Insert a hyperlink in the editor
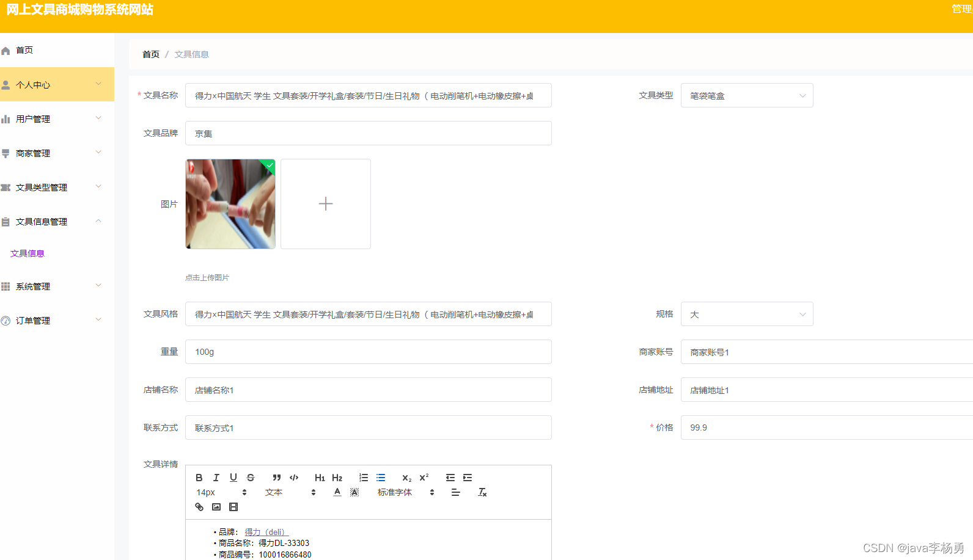The height and width of the screenshot is (560, 973). [199, 507]
